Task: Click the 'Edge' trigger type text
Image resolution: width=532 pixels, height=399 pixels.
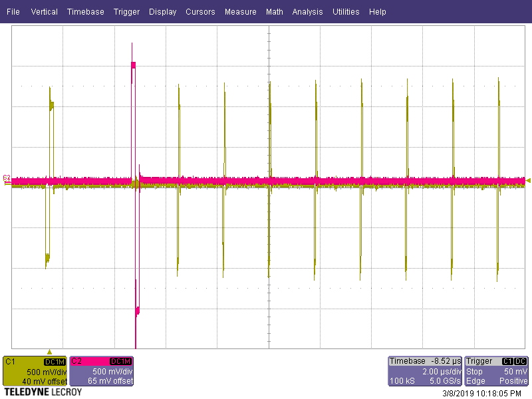Action: coord(475,381)
